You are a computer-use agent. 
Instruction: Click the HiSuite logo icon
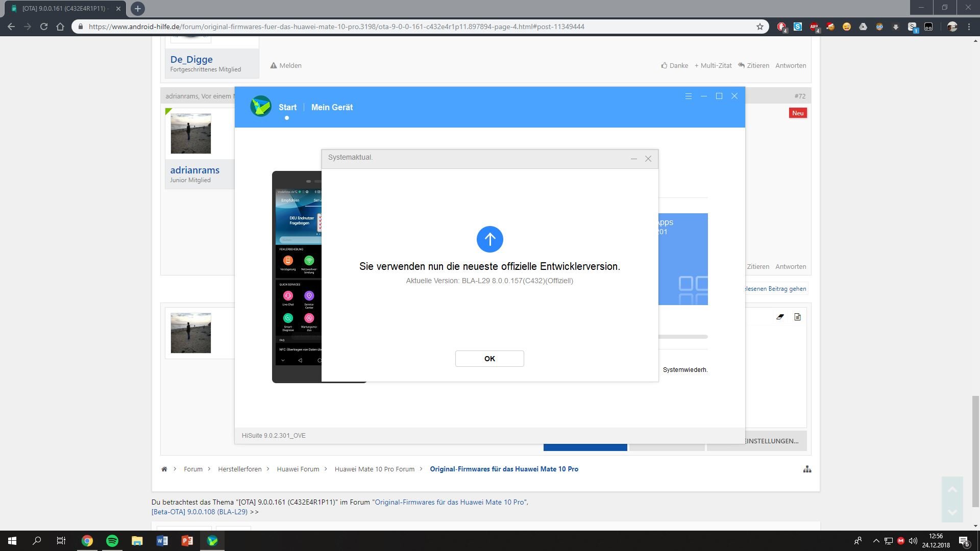click(261, 106)
